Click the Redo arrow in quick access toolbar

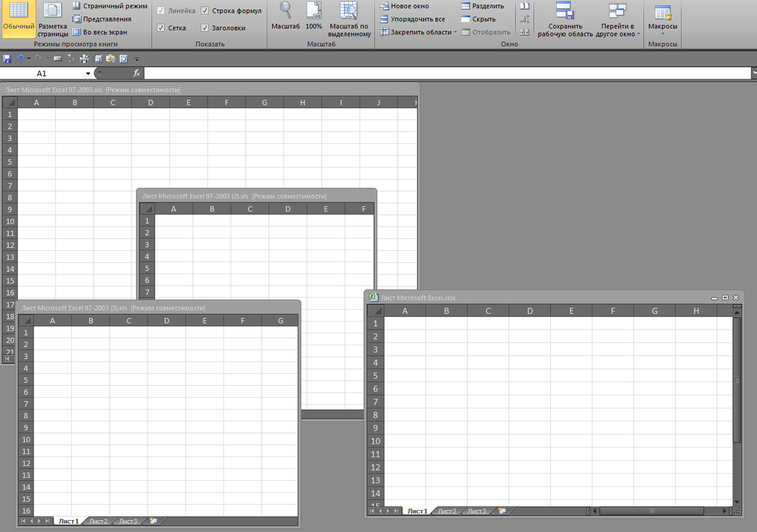(38, 59)
